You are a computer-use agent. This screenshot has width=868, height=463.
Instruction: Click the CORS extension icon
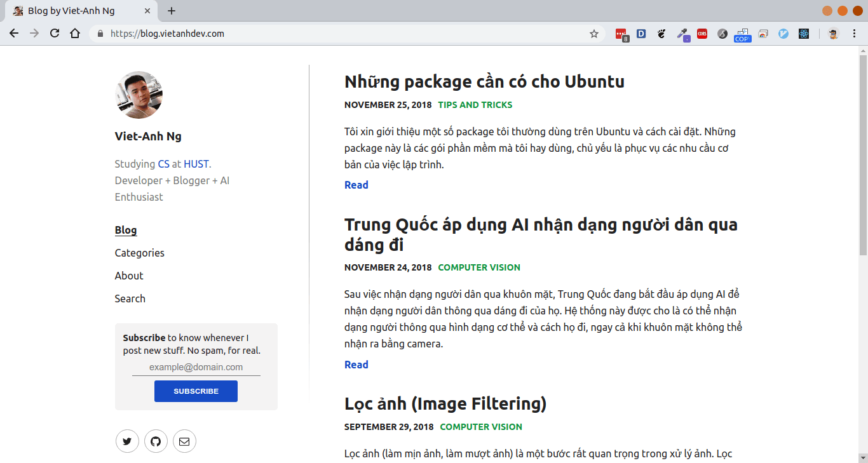[x=702, y=33]
